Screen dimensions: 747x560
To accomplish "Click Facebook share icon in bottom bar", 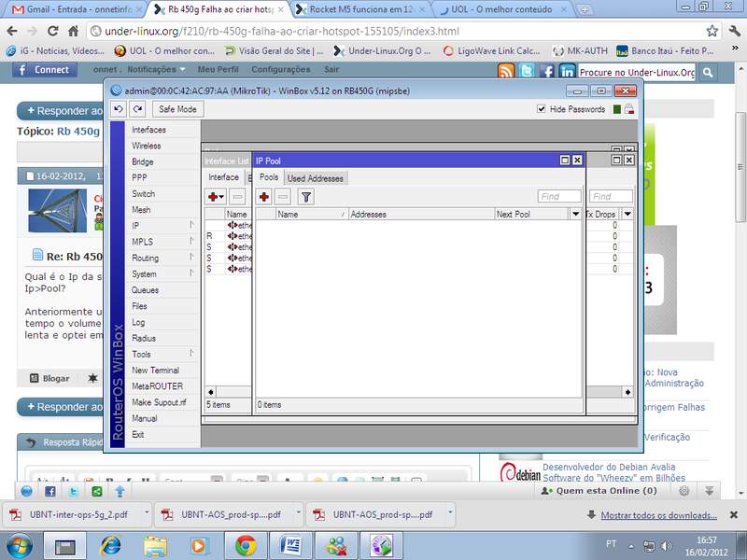I will 50,492.
